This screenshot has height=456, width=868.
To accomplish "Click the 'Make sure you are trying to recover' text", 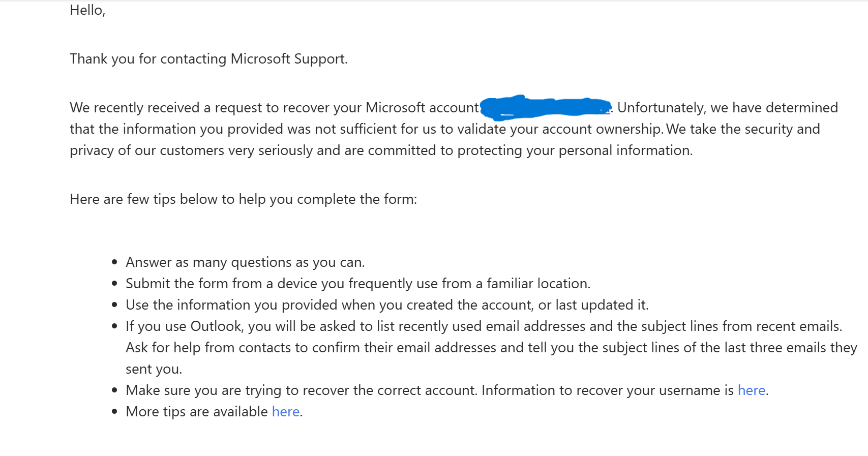I will [301, 390].
